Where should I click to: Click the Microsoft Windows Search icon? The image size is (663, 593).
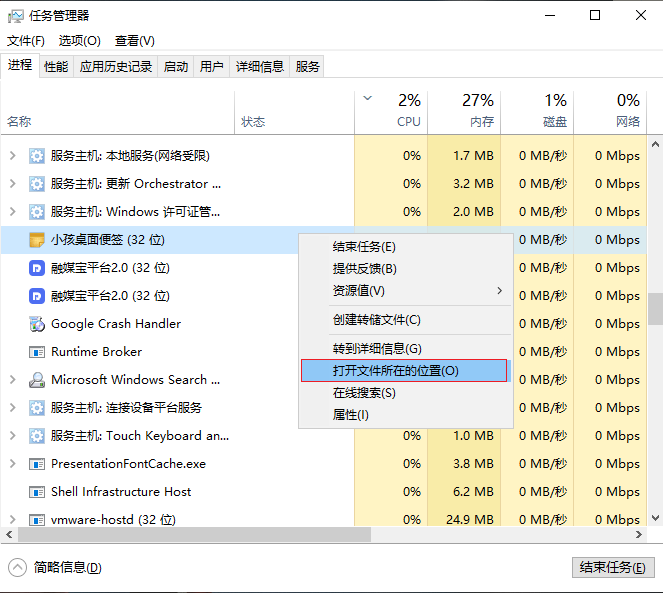tap(36, 380)
